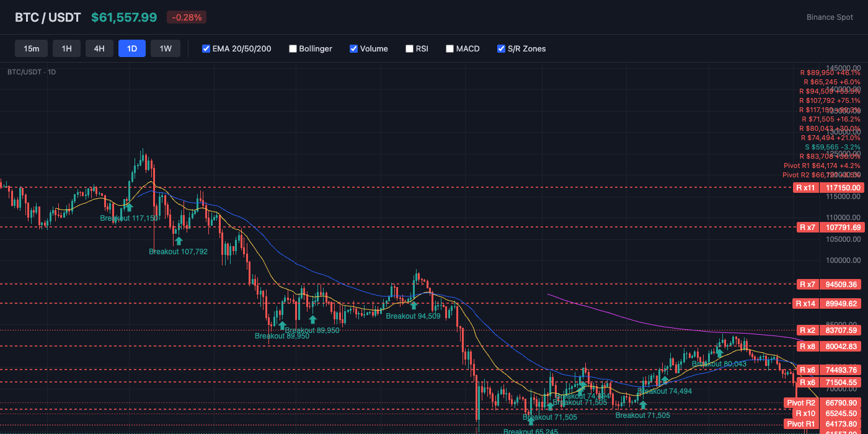868x434 pixels.
Task: Click the arrow marker above 'Breakout 80,043'
Action: click(x=719, y=353)
